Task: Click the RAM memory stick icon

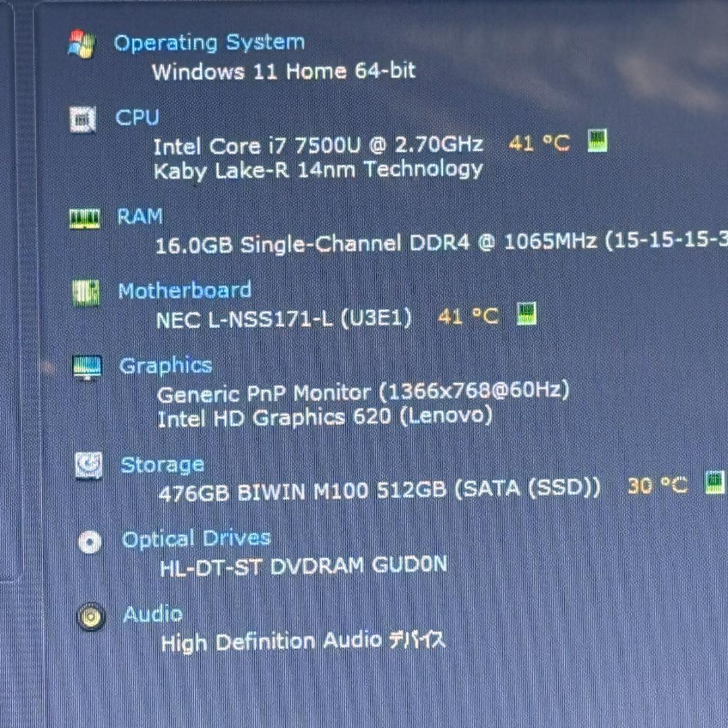Action: [x=84, y=218]
